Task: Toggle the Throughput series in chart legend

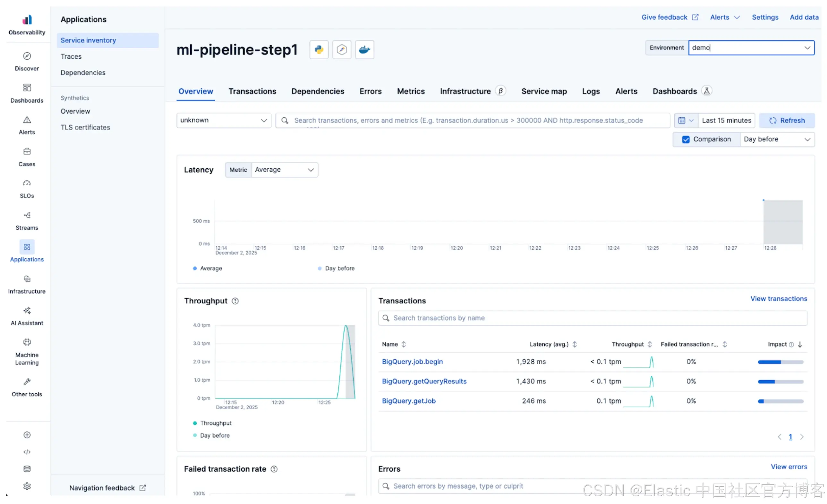Action: [215, 423]
